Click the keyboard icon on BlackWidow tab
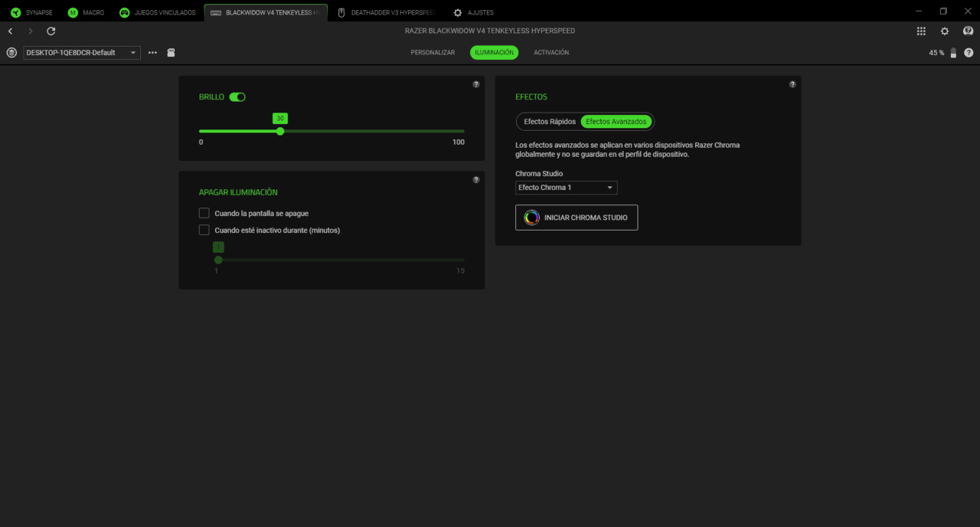 (216, 12)
